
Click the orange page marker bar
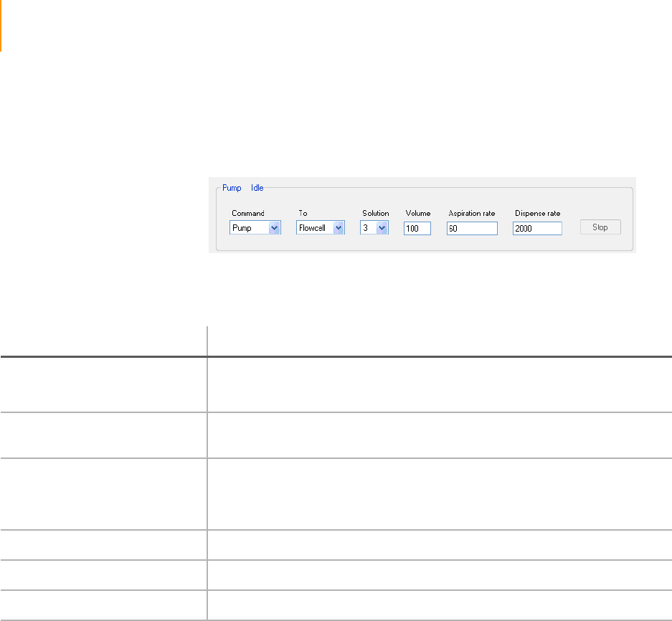[1, 26]
